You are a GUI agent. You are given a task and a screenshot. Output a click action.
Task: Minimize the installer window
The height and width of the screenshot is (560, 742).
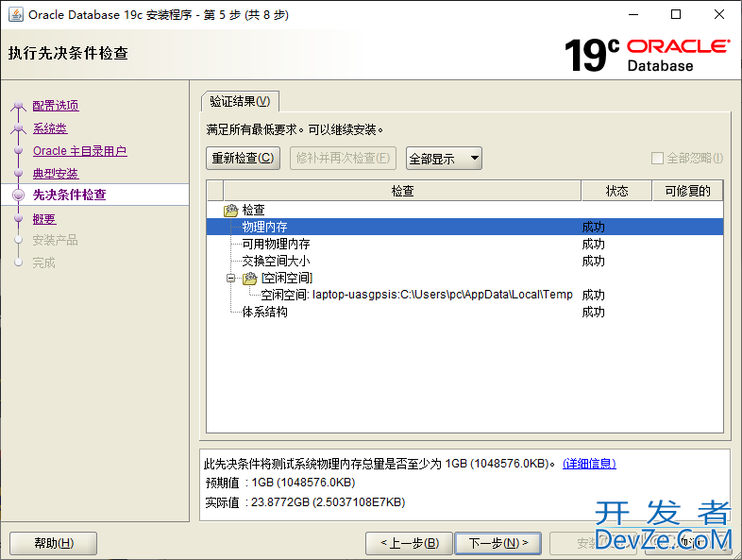point(633,15)
